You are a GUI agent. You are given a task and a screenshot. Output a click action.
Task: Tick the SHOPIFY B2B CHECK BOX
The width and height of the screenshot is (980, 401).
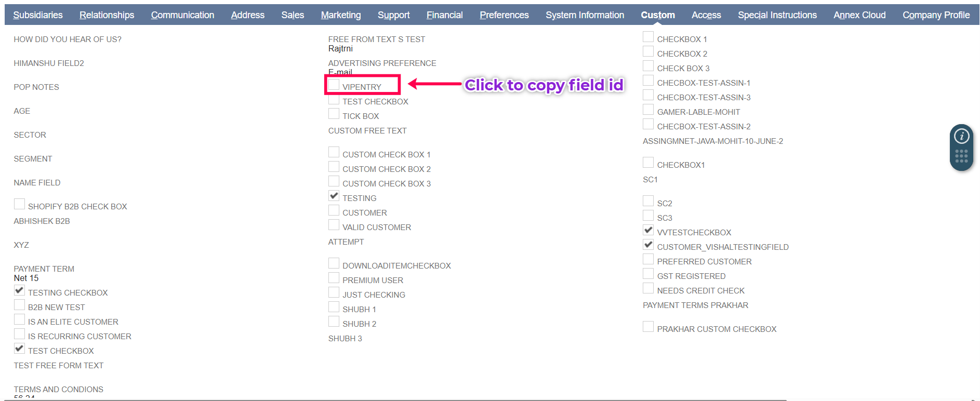click(x=20, y=205)
